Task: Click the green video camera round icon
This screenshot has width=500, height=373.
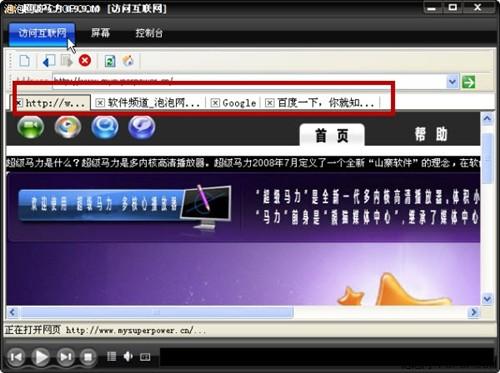Action: [x=30, y=127]
